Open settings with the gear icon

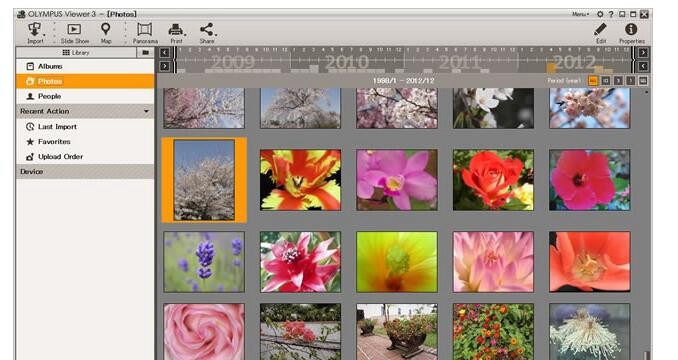(x=600, y=14)
